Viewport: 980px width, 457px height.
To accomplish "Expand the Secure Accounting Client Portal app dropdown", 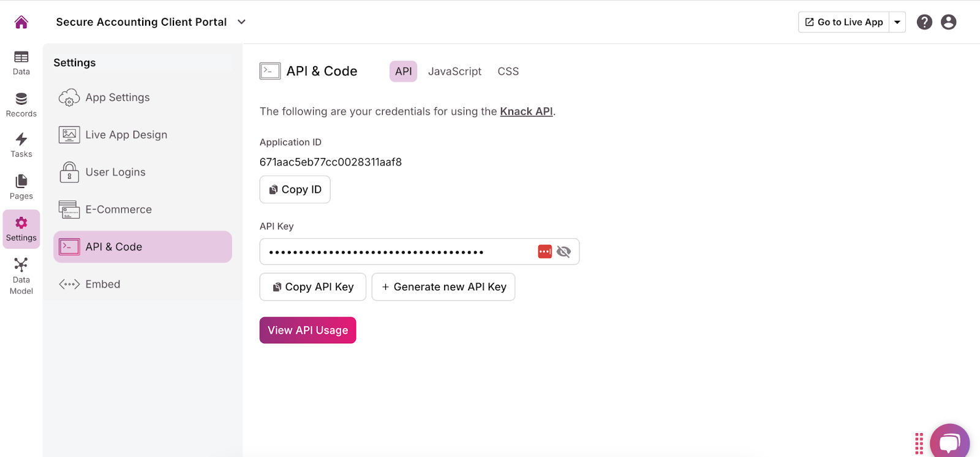I will (242, 22).
